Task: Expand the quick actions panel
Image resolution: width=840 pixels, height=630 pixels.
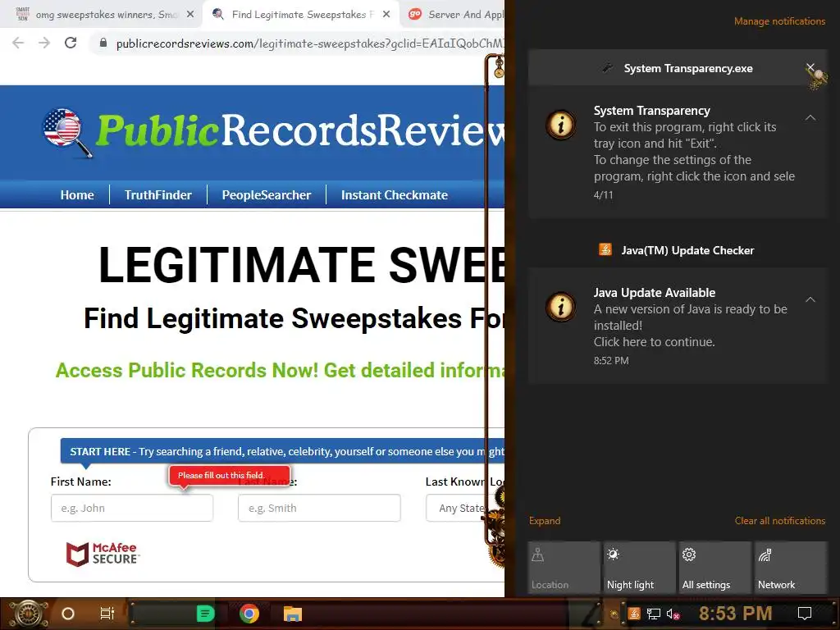Action: 545,521
